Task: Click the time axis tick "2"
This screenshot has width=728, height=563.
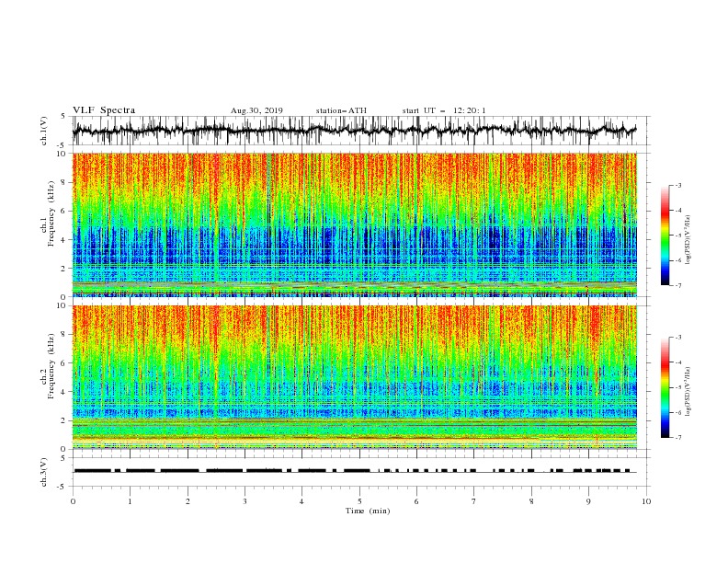Action: [x=188, y=501]
